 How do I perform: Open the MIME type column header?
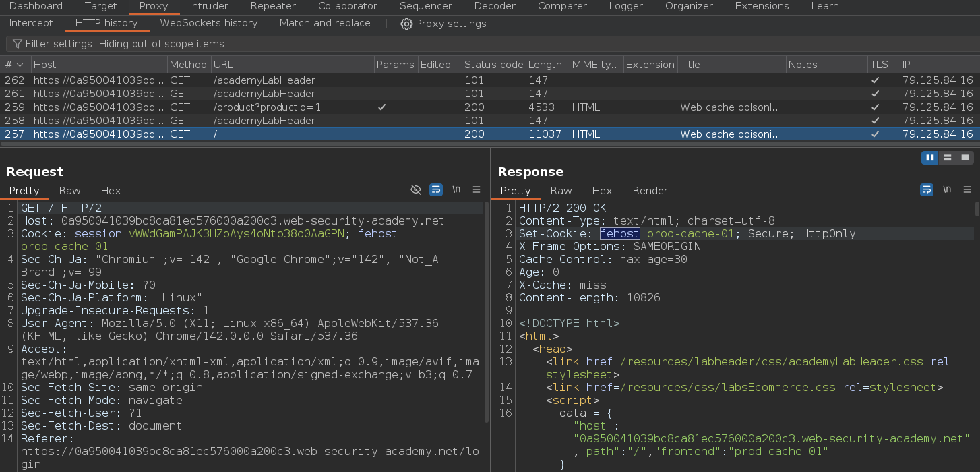point(595,65)
